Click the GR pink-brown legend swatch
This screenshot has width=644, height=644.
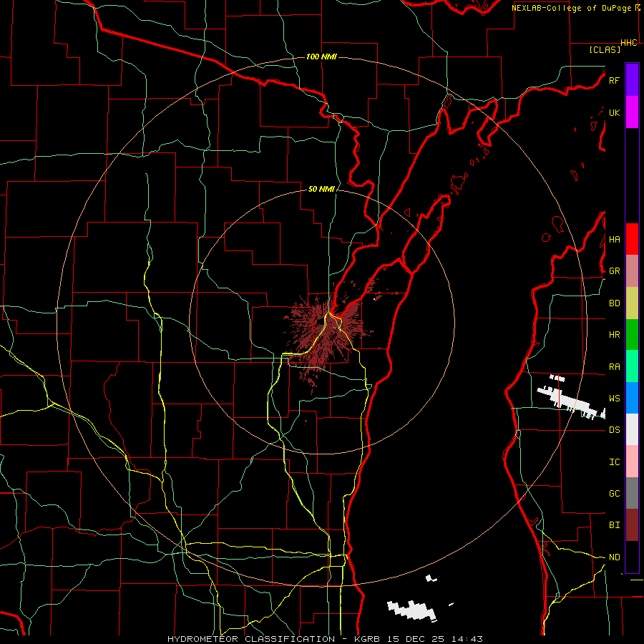(x=632, y=270)
